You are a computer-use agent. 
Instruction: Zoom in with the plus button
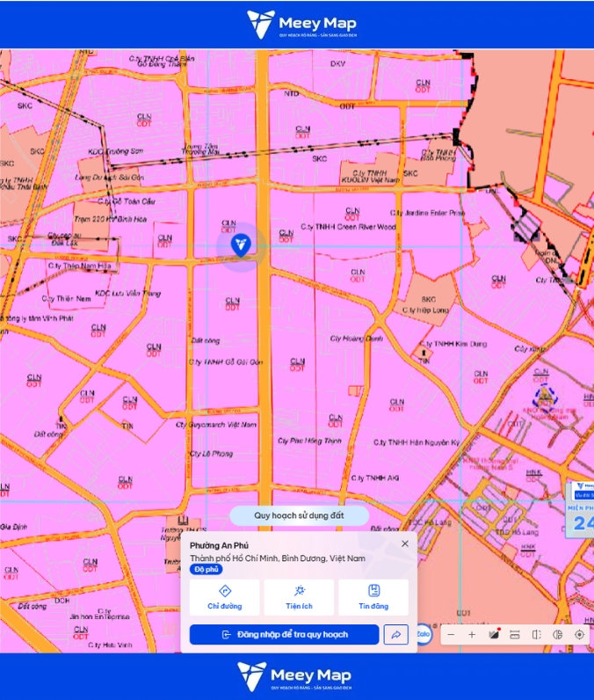(472, 634)
